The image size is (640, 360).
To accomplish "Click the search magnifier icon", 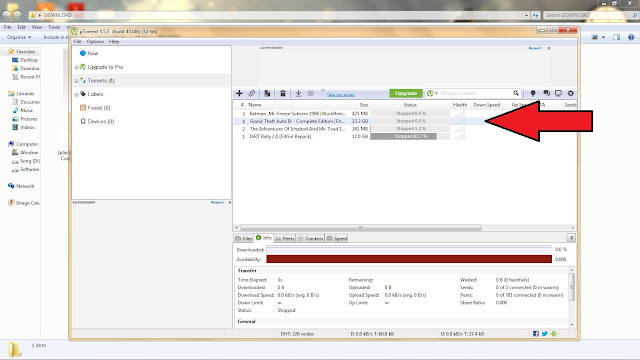I will pos(516,93).
